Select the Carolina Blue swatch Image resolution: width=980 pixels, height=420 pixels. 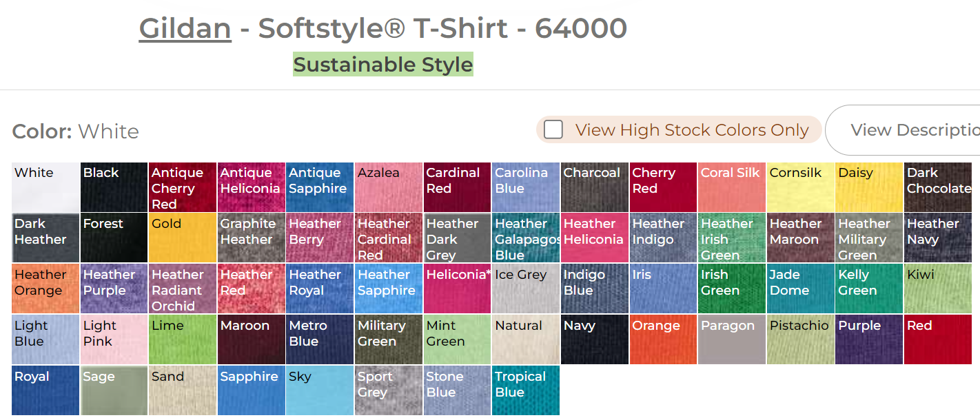pyautogui.click(x=526, y=187)
